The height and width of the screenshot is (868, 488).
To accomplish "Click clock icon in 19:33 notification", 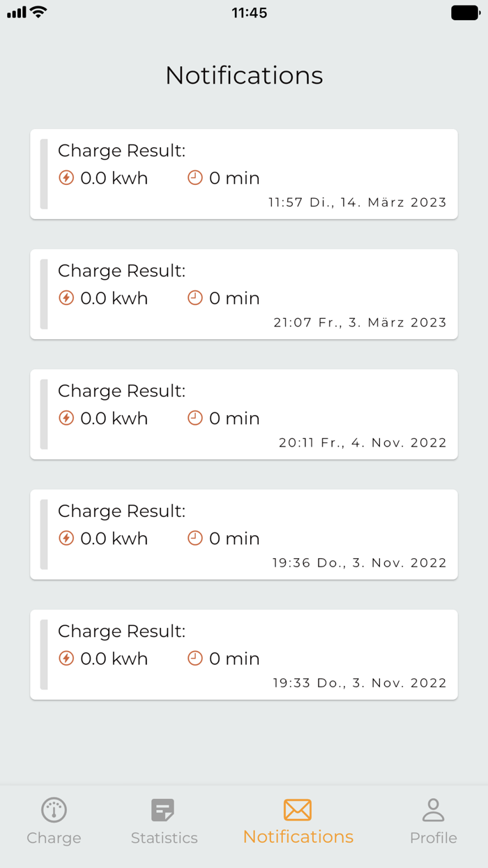I will pyautogui.click(x=195, y=658).
